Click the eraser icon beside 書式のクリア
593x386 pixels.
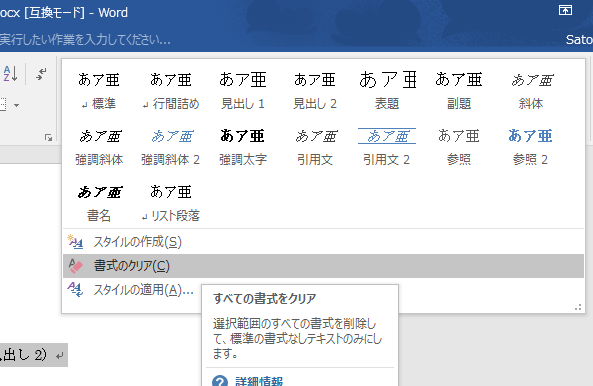[75, 266]
